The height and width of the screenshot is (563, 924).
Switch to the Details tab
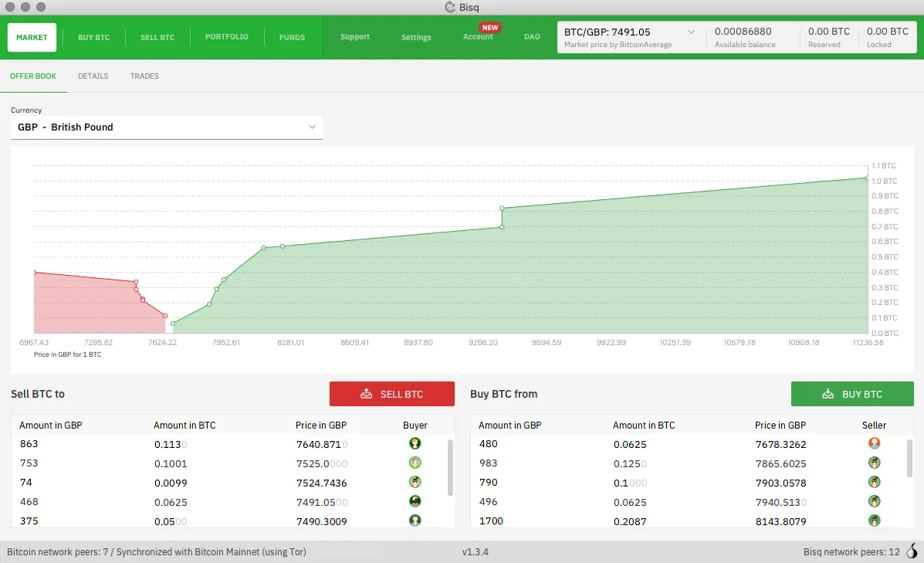[93, 76]
